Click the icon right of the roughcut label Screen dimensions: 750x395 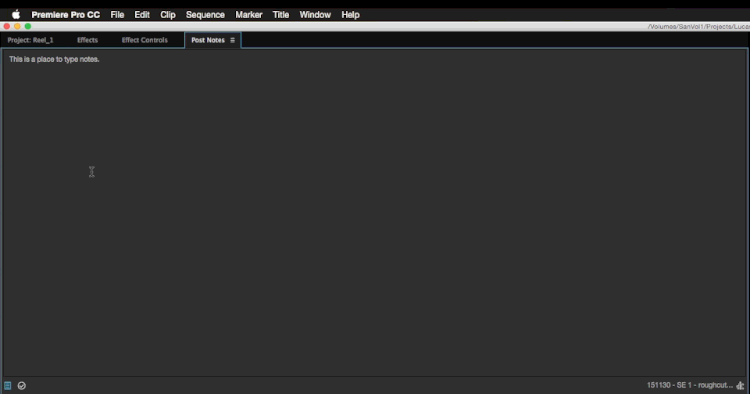click(740, 385)
